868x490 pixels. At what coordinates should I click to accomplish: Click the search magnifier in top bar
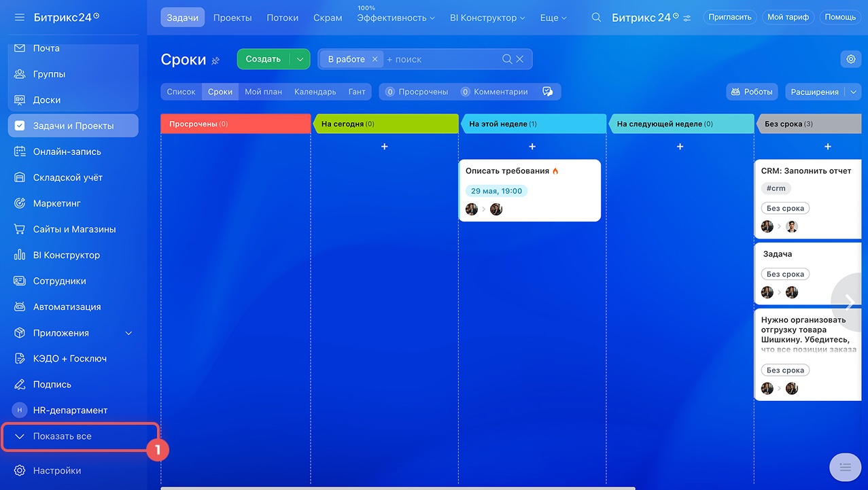point(596,18)
